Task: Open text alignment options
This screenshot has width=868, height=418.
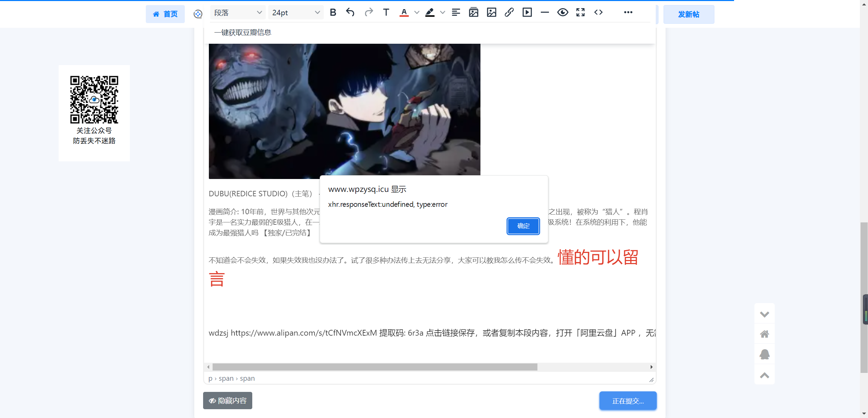Action: (456, 13)
